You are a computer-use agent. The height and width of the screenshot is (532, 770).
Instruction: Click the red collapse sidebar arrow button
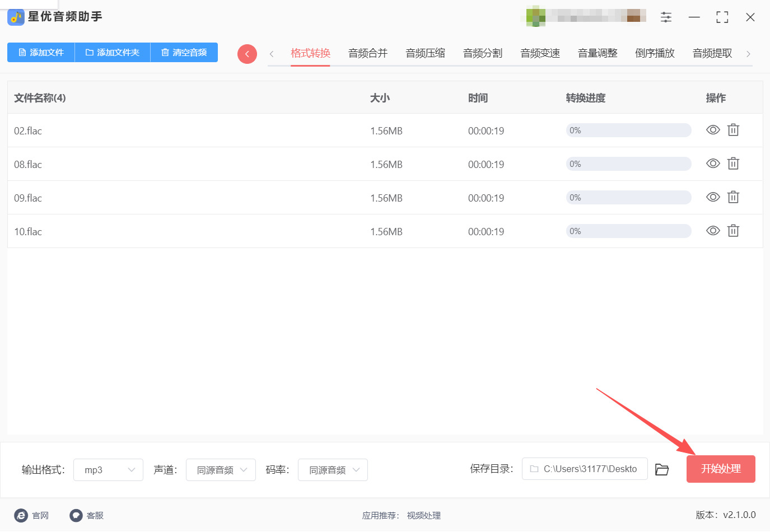(x=247, y=54)
